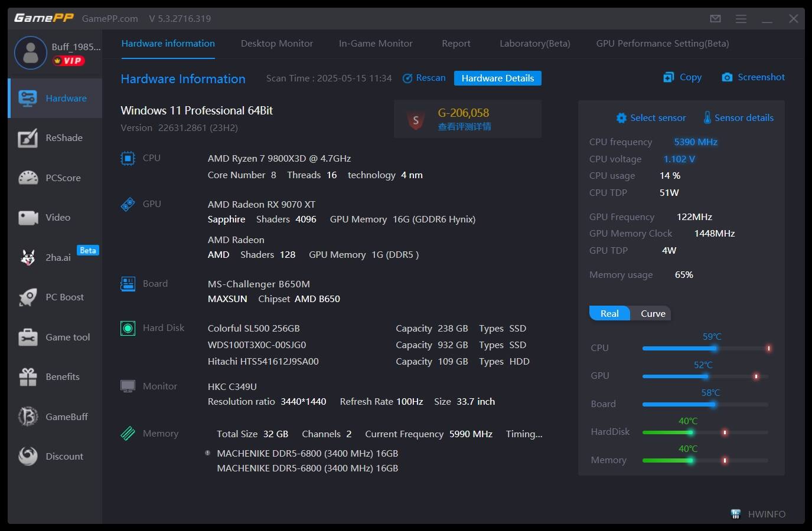Click the Hardware Details button
This screenshot has width=812, height=531.
(498, 78)
